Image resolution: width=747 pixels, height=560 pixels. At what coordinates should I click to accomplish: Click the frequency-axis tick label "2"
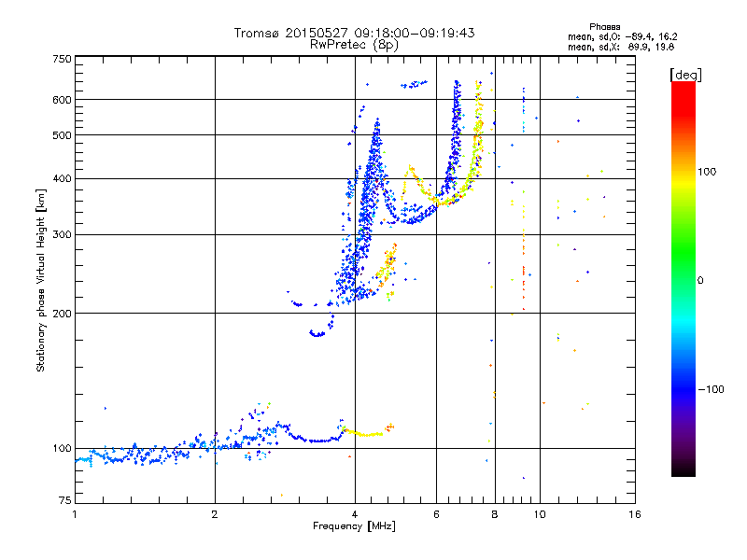[215, 514]
